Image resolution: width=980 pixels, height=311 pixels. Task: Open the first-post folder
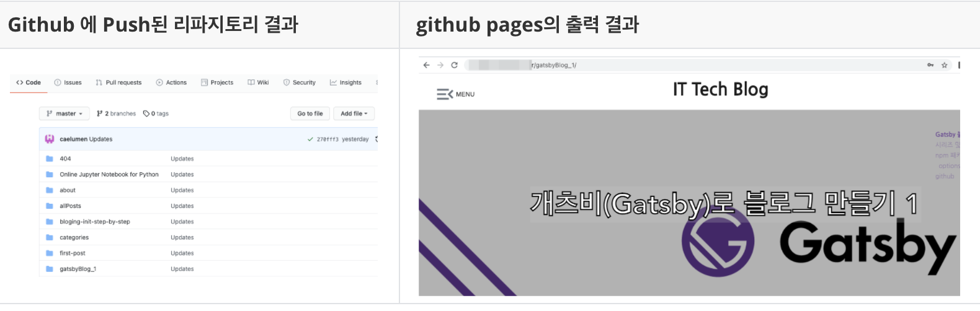73,253
